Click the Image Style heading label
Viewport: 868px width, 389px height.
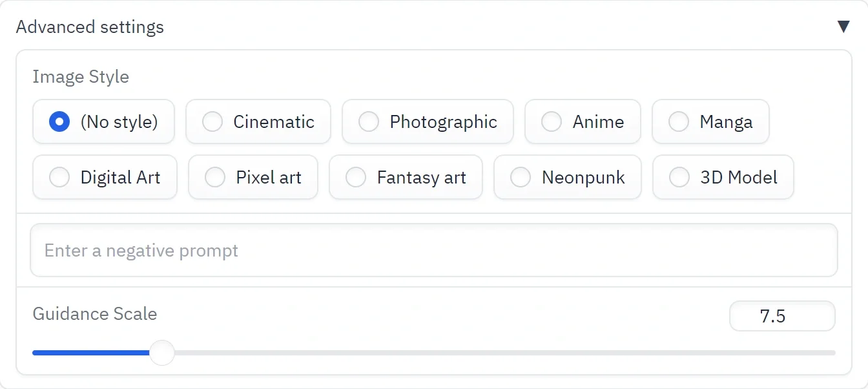point(81,77)
